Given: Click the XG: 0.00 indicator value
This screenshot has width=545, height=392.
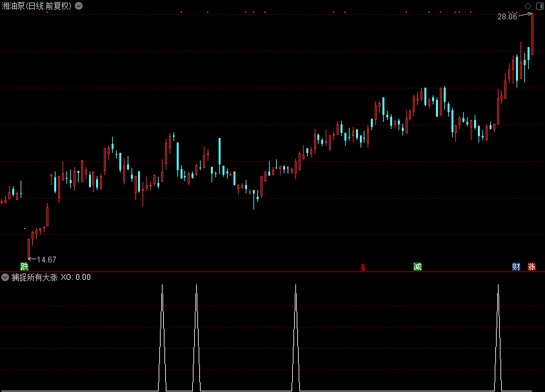Looking at the screenshot, I should point(75,277).
